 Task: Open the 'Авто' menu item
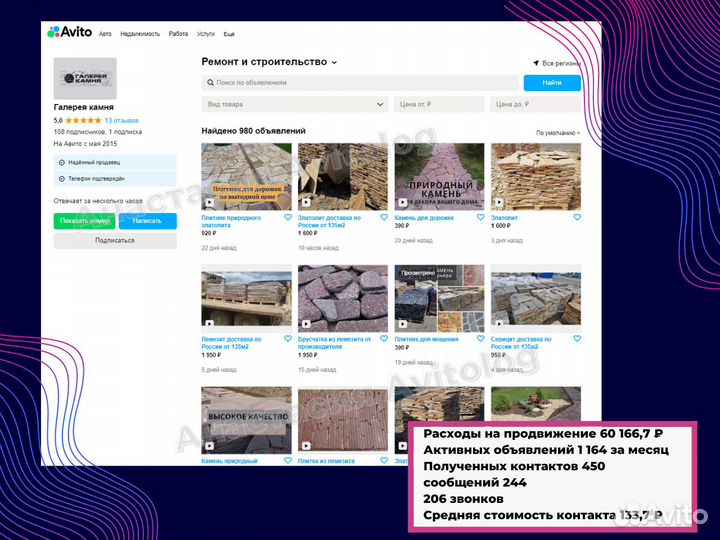coord(105,33)
